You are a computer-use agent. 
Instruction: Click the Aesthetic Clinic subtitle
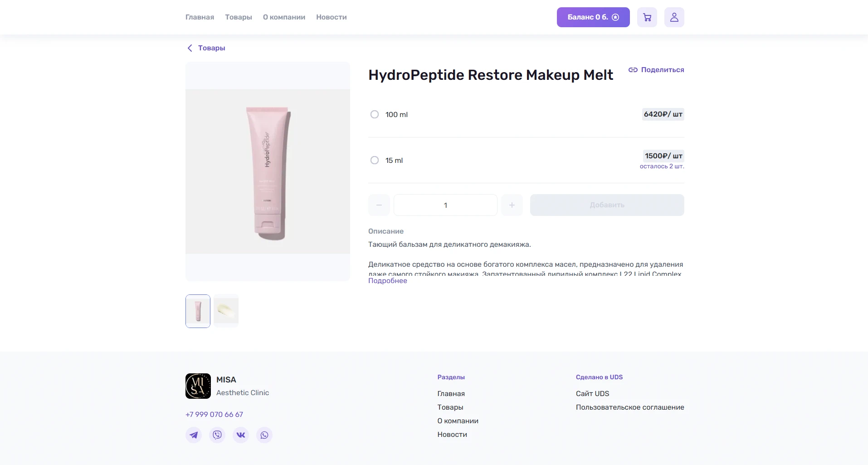click(x=243, y=393)
